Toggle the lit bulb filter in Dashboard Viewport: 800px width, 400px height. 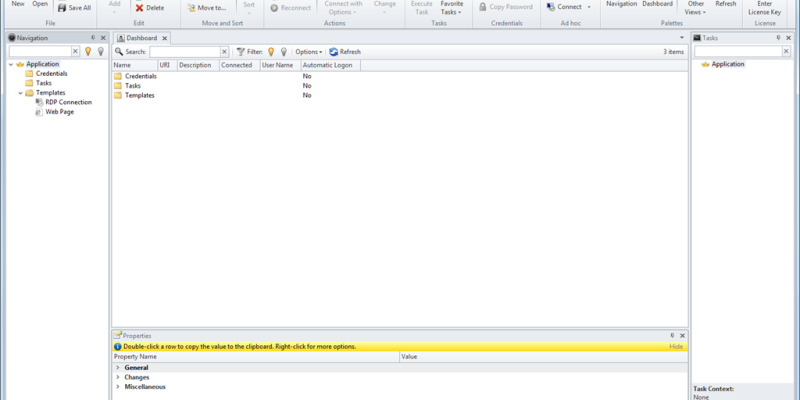click(270, 51)
